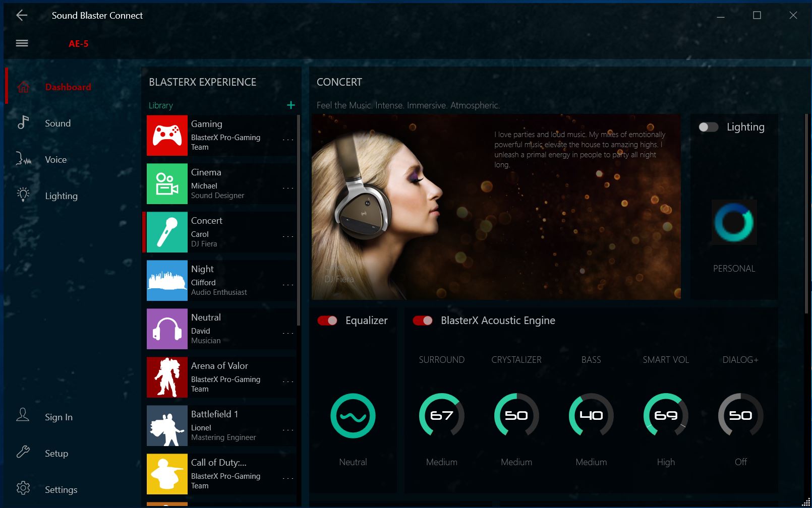Viewport: 812px width, 508px height.
Task: Open options menu for Cinema profile
Action: 288,188
